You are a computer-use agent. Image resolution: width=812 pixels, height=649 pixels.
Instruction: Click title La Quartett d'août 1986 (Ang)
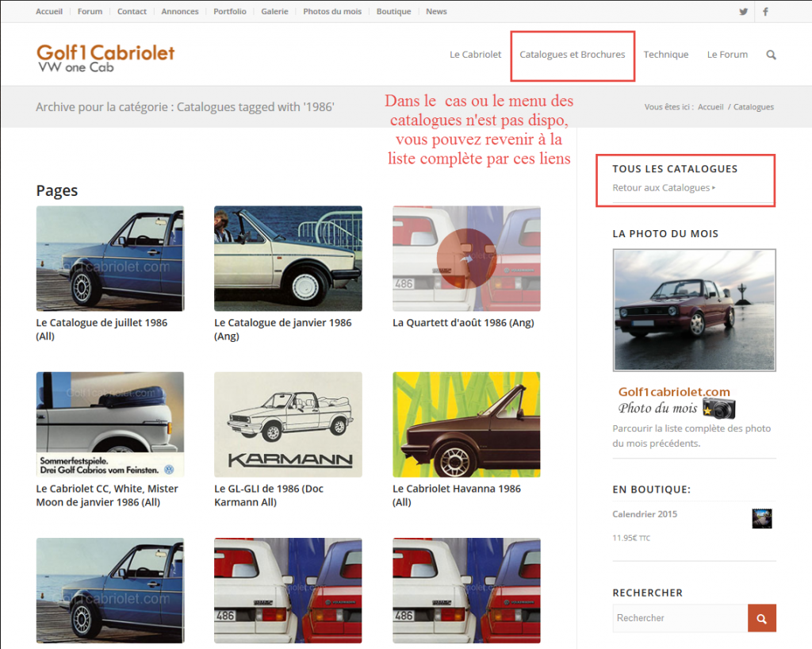[463, 323]
